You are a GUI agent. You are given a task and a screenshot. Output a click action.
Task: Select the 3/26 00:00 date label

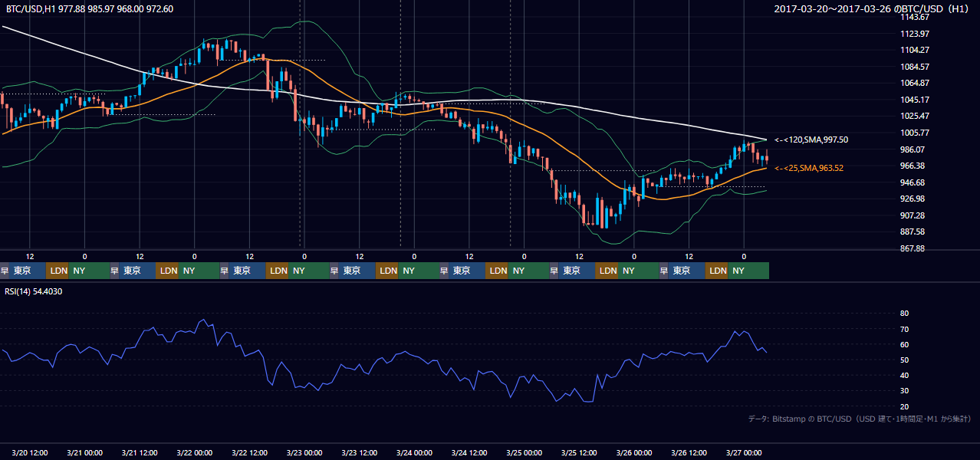[633, 453]
